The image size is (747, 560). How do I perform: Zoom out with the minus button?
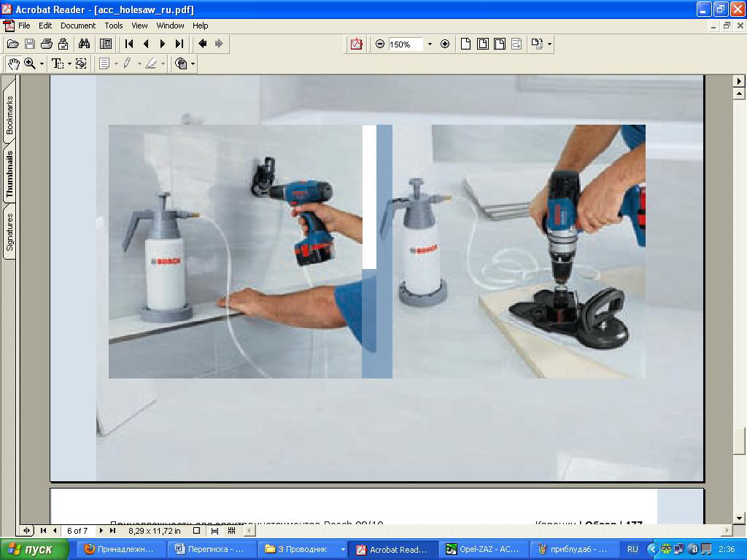(x=379, y=44)
